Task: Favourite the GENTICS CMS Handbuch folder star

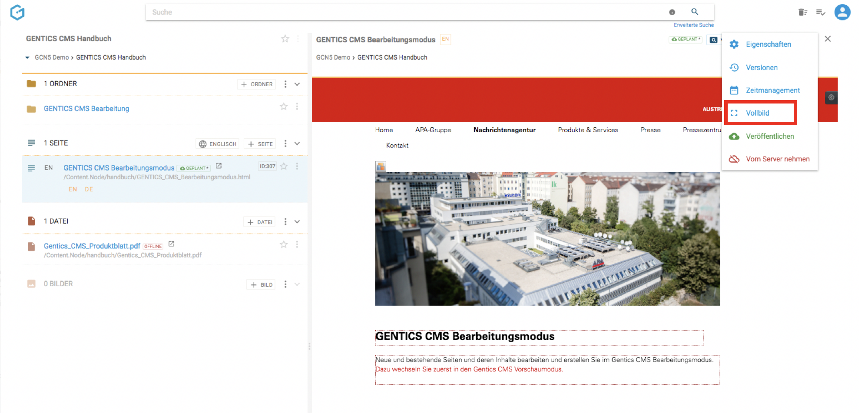Action: point(285,39)
